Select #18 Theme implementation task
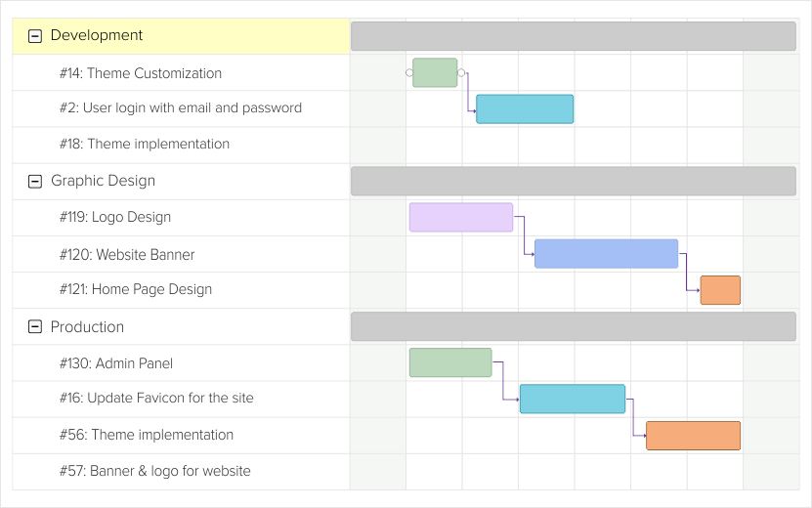Viewport: 812px width, 508px height. pyautogui.click(x=144, y=145)
